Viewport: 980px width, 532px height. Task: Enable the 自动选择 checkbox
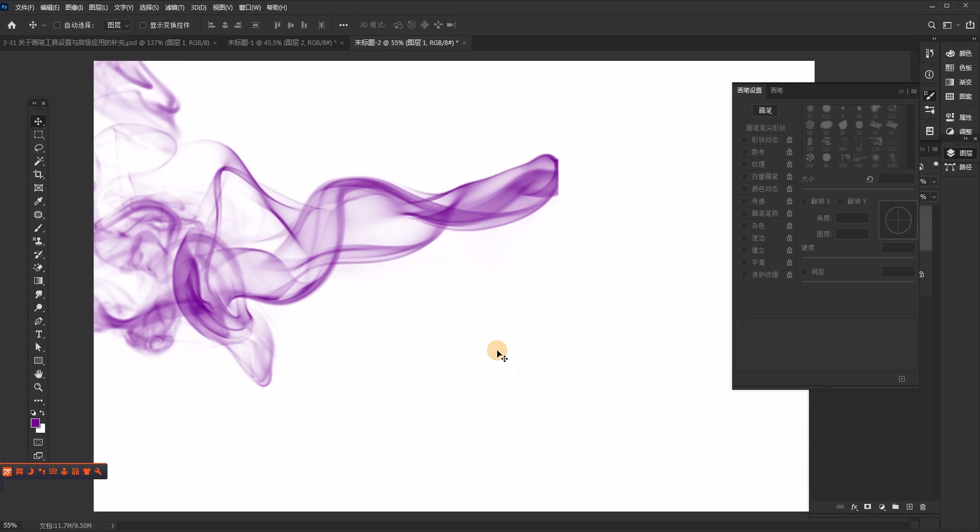(x=57, y=25)
